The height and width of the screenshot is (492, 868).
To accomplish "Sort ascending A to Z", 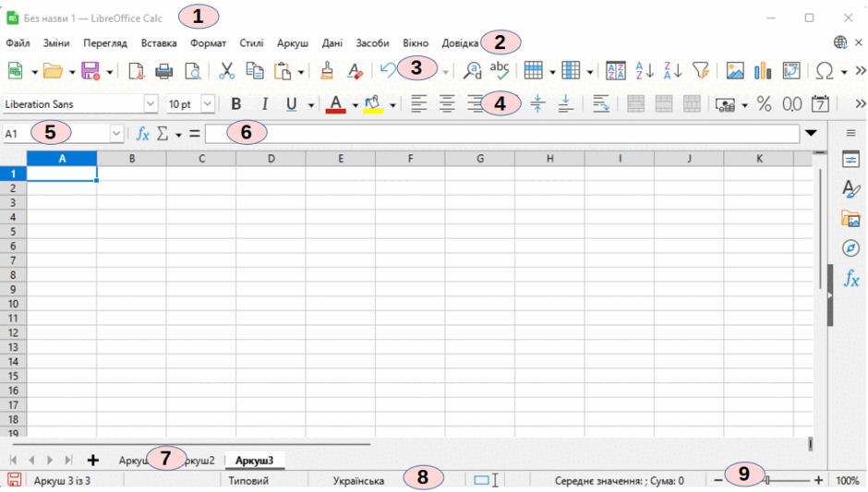I will [x=645, y=71].
